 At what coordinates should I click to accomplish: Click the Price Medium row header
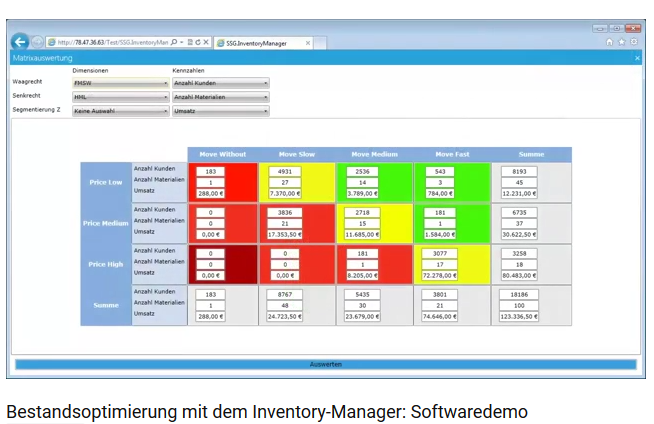pos(106,223)
